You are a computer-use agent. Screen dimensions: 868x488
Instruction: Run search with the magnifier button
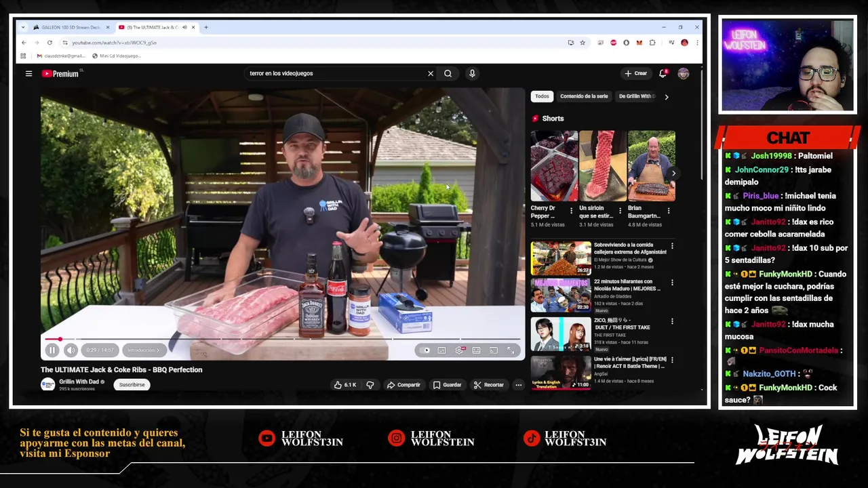(448, 73)
